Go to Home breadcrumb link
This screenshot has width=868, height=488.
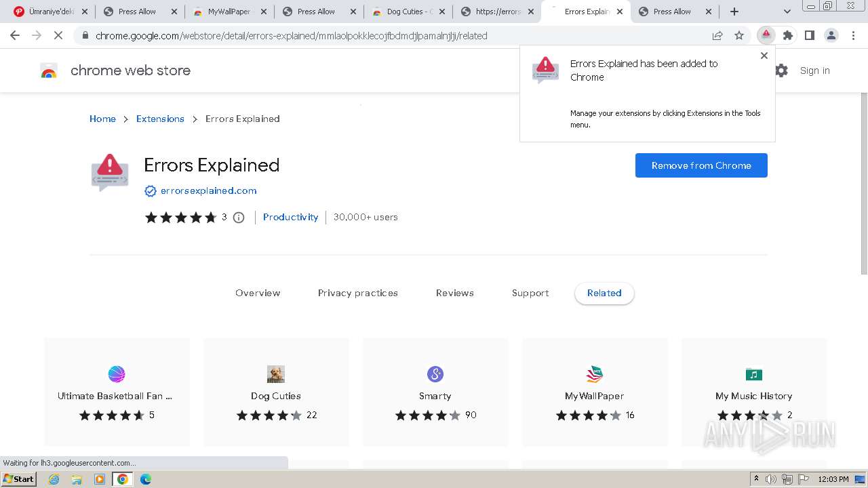click(102, 119)
